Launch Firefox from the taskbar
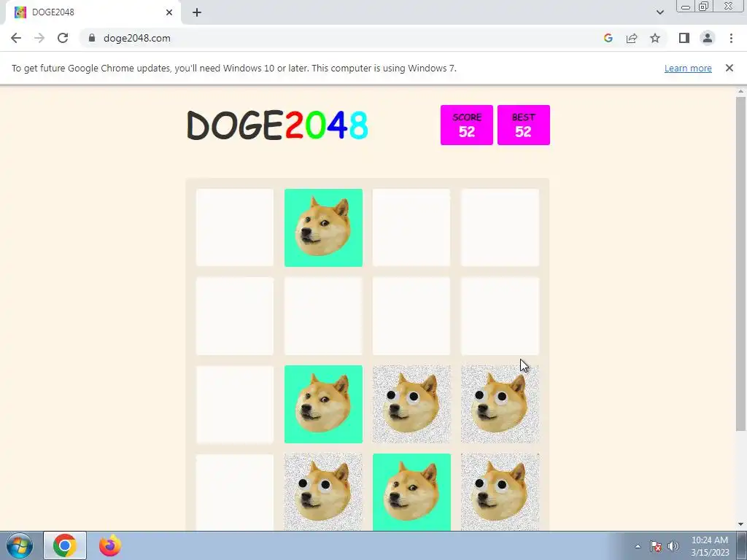Image resolution: width=747 pixels, height=560 pixels. pyautogui.click(x=109, y=545)
